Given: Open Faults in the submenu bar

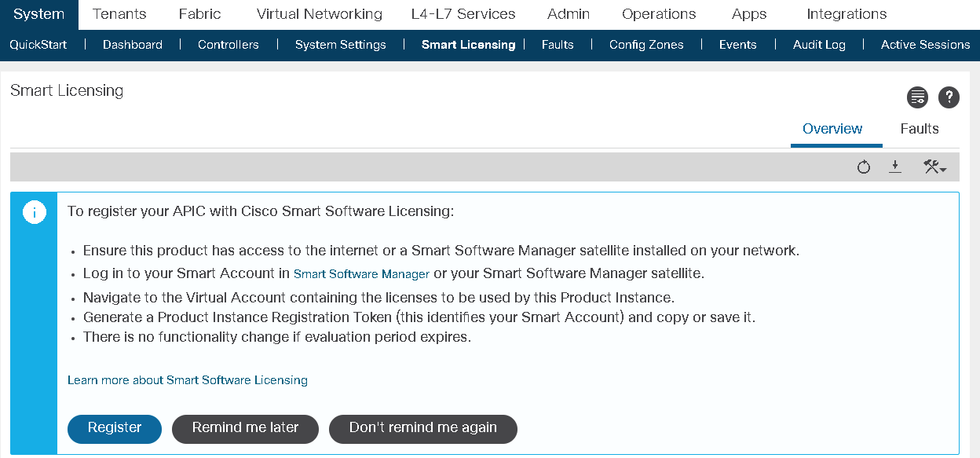Looking at the screenshot, I should tap(558, 45).
